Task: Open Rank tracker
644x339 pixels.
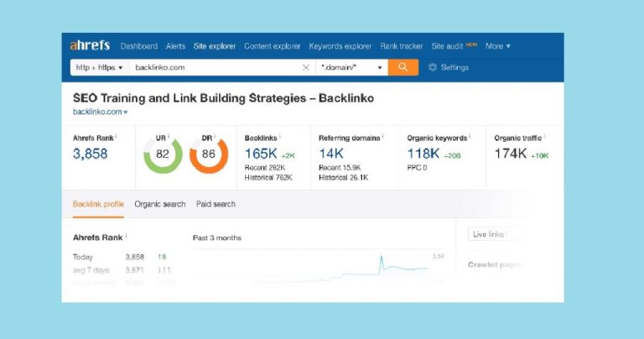Action: [x=402, y=46]
